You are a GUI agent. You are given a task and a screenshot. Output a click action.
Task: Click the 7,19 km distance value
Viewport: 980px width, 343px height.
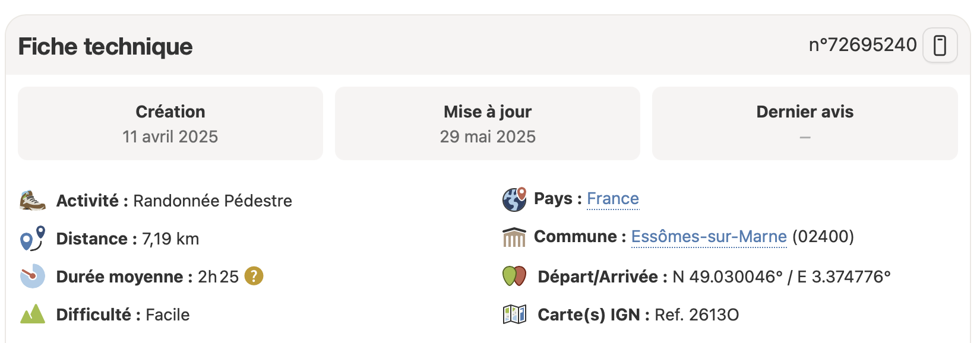[170, 239]
